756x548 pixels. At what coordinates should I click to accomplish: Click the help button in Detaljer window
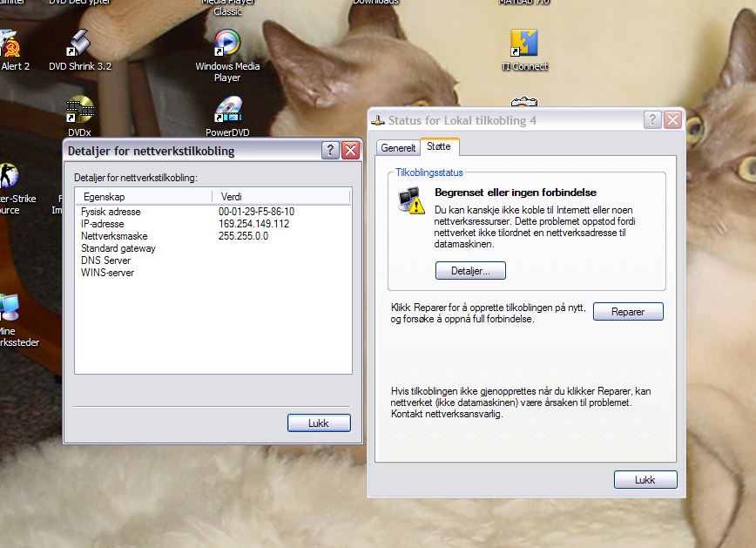click(x=330, y=151)
